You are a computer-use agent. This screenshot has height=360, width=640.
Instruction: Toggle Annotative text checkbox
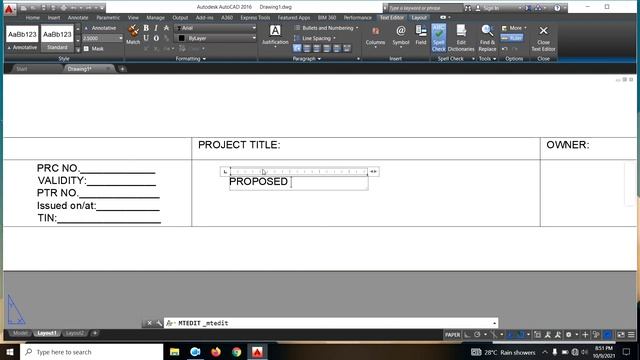pos(100,28)
